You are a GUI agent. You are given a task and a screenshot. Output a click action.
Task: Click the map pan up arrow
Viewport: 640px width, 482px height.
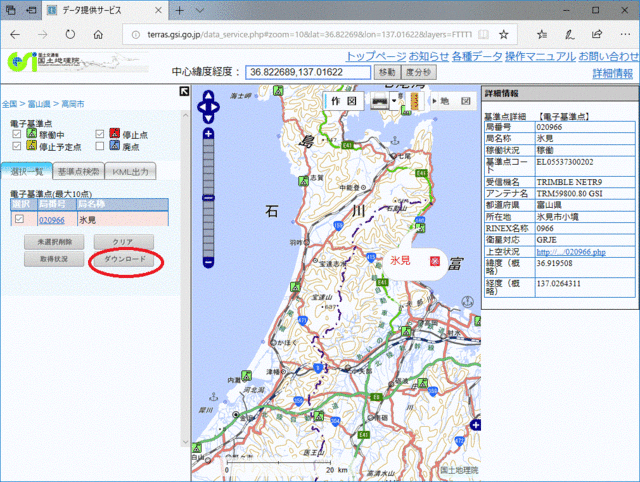click(208, 96)
